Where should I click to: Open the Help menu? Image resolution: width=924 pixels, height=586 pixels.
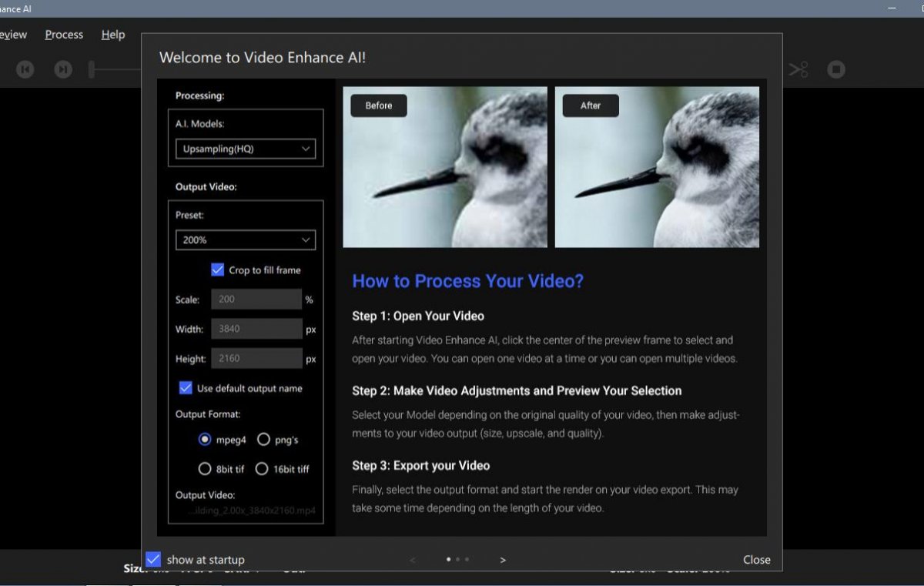tap(113, 35)
